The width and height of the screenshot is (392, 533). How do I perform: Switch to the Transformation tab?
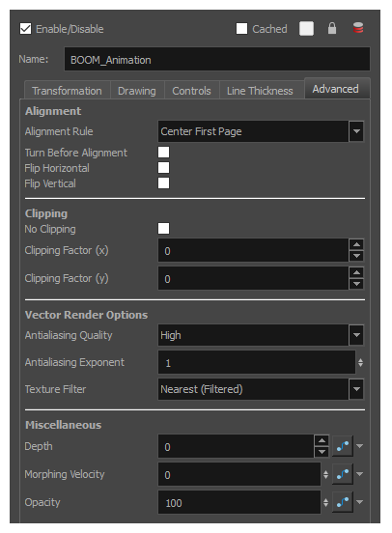[67, 91]
